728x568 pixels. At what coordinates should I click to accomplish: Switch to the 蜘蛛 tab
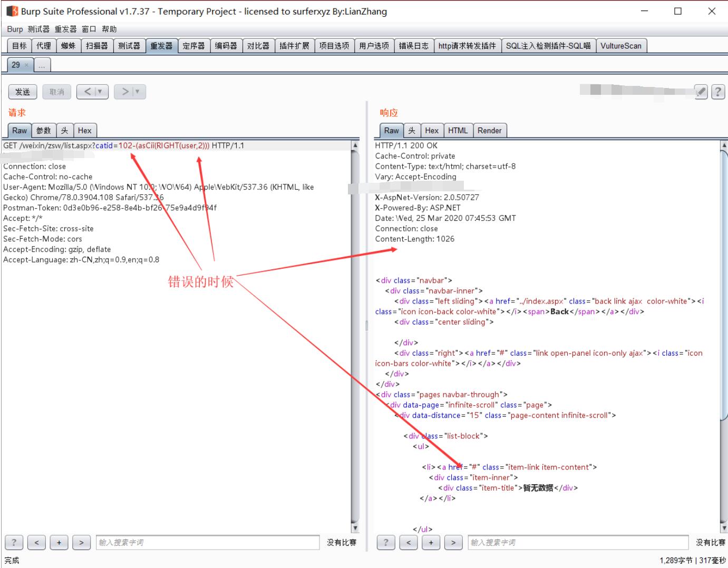coord(68,46)
